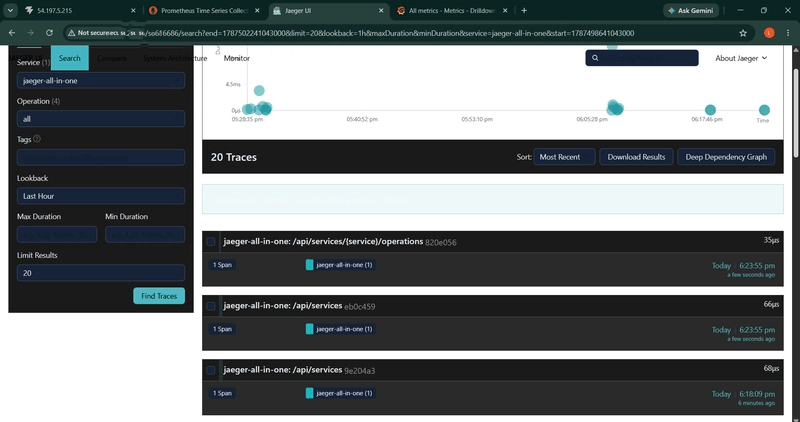Close the Prometheus browser tab

coord(258,10)
